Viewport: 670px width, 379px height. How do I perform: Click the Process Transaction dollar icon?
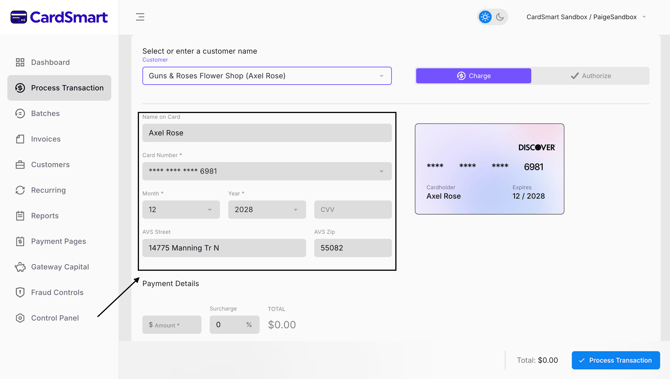[x=20, y=88]
